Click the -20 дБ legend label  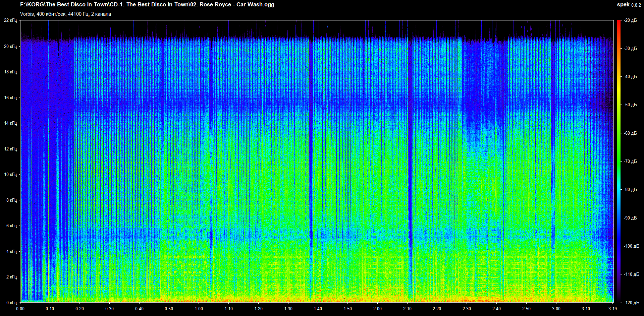click(631, 20)
